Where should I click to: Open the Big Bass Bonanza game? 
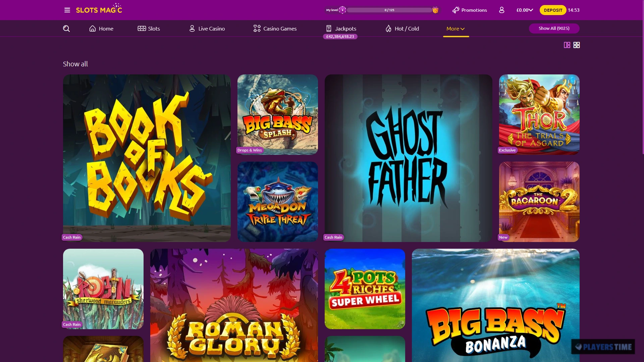[x=496, y=305]
